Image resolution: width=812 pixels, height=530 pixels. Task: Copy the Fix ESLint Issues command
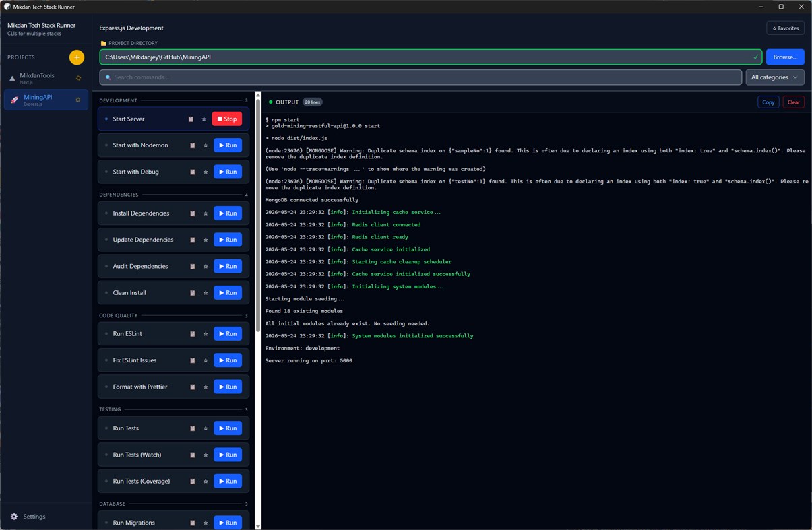(192, 360)
